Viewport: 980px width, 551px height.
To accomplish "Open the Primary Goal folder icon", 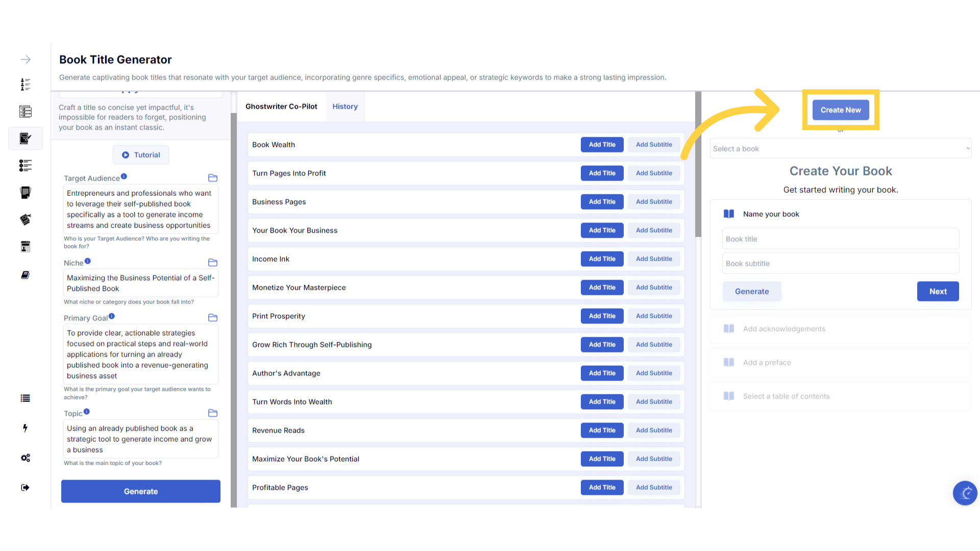I will coord(213,318).
